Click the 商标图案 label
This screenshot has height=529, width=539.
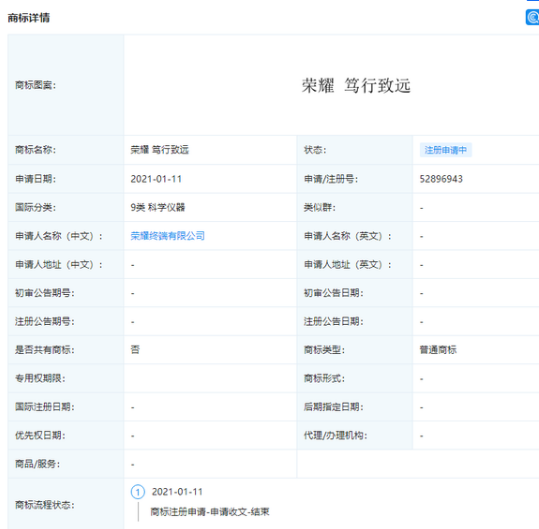tap(35, 85)
